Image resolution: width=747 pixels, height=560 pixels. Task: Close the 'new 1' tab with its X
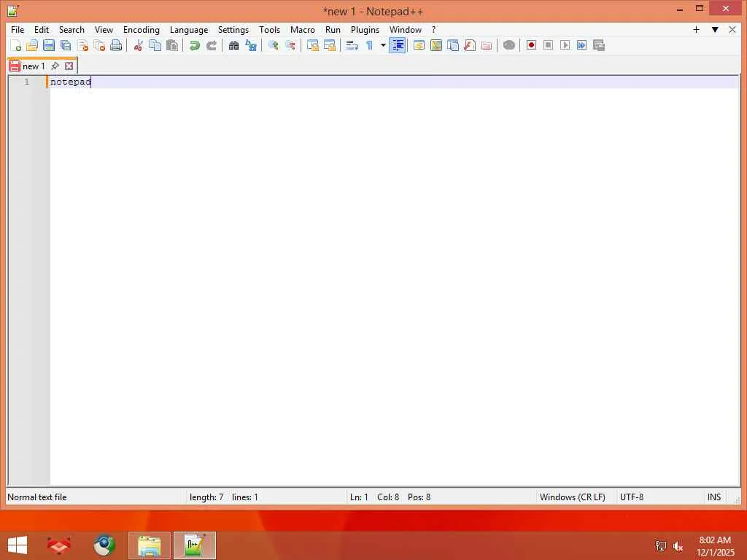click(x=69, y=66)
